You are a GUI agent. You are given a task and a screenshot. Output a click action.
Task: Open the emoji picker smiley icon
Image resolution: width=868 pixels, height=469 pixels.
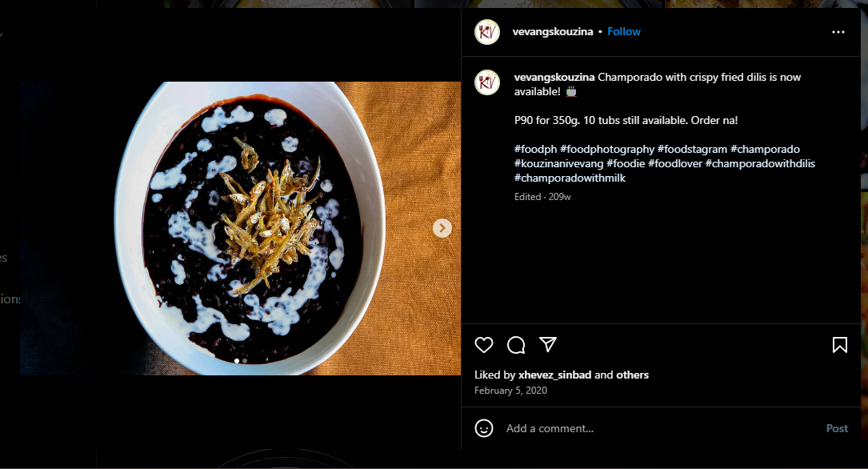[484, 428]
